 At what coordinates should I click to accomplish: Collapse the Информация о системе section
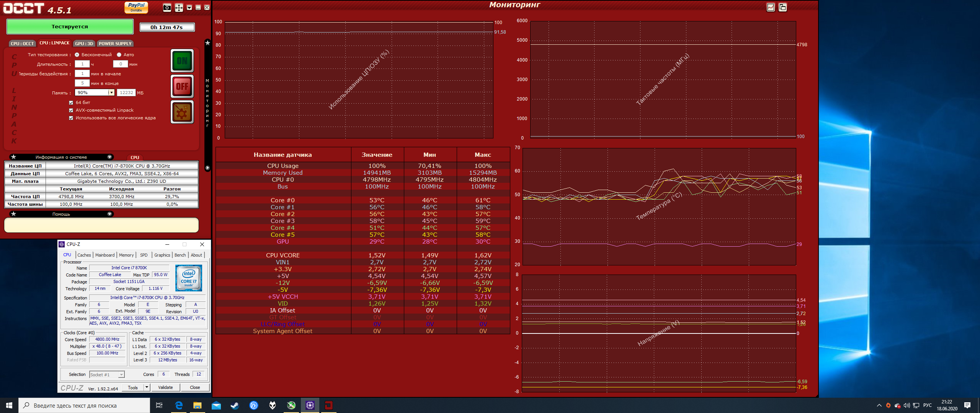109,157
